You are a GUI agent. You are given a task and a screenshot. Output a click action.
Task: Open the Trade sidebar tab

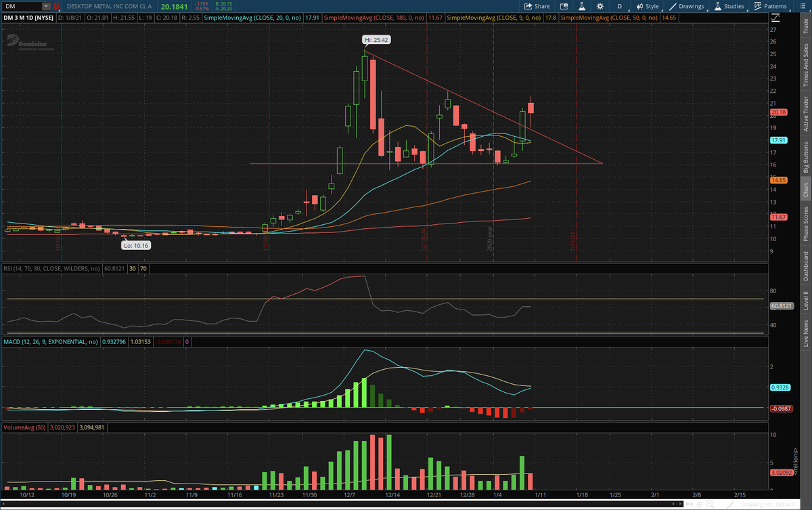pyautogui.click(x=805, y=26)
